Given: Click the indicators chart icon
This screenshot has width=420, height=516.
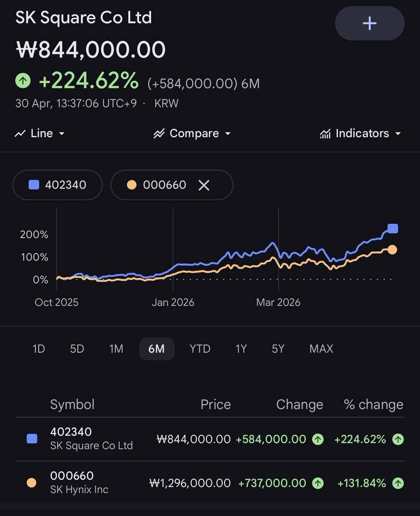Looking at the screenshot, I should coord(325,134).
